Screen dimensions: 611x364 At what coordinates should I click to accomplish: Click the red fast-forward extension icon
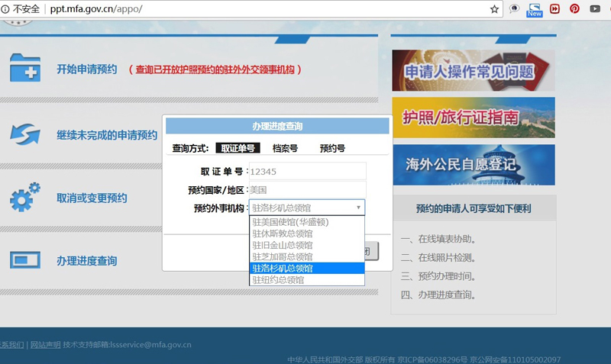tap(555, 9)
